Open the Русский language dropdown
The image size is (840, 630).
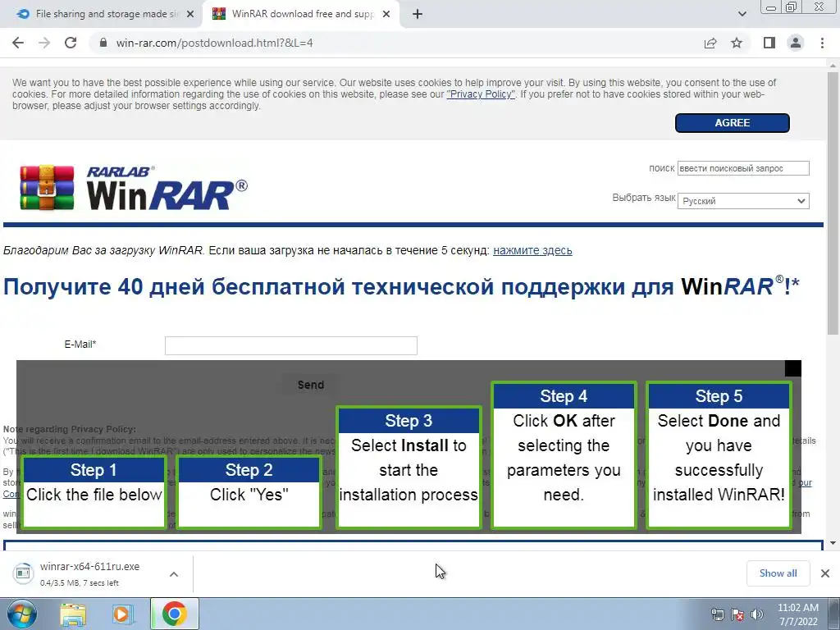tap(743, 201)
